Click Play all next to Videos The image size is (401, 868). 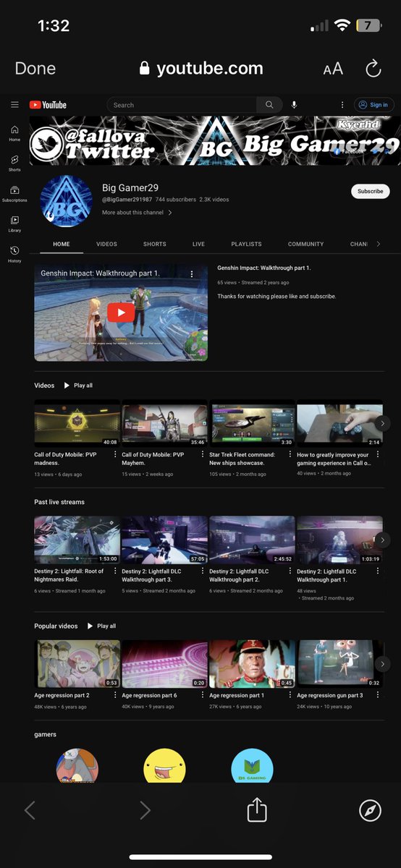pos(78,386)
